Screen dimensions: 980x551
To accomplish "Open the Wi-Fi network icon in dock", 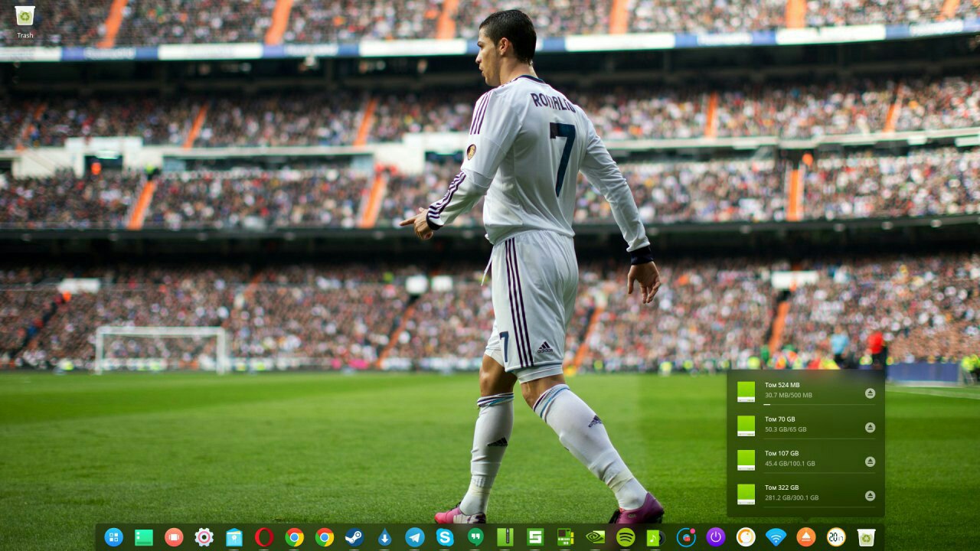I will click(776, 537).
